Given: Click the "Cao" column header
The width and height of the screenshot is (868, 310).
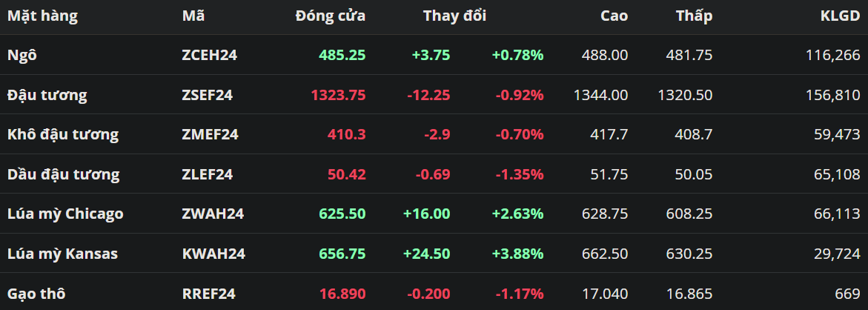Looking at the screenshot, I should [614, 16].
